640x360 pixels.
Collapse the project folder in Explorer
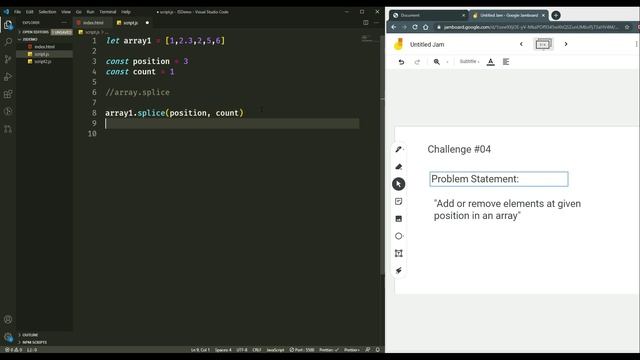29,39
